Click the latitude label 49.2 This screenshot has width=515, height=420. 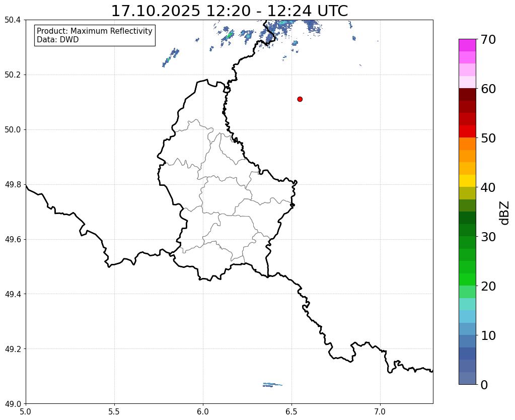tap(13, 349)
